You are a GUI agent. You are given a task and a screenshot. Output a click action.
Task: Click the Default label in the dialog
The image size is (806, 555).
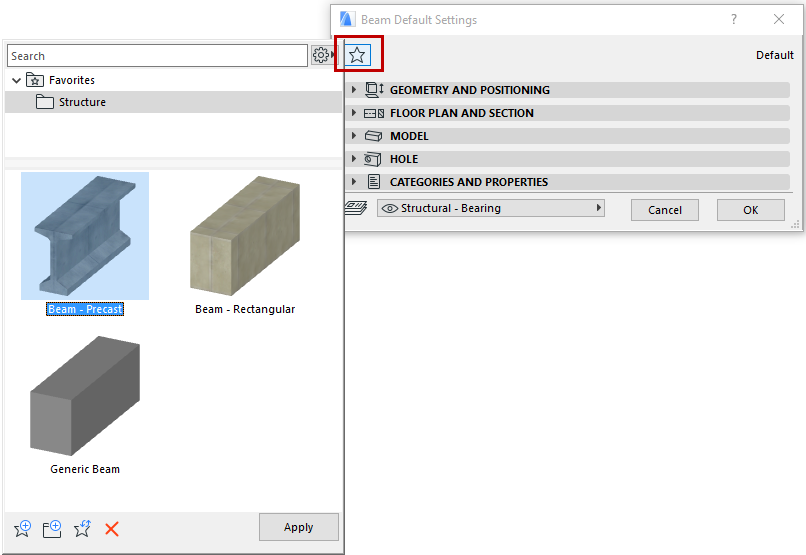tap(775, 55)
